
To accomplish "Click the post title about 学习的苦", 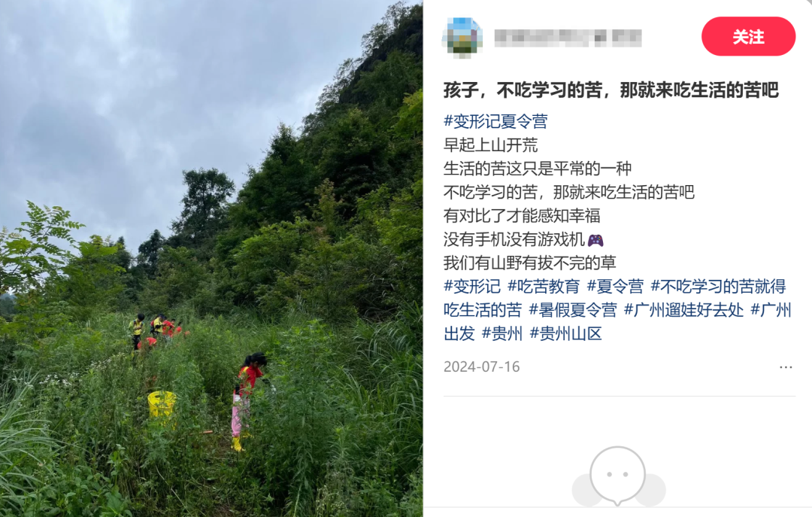I will click(611, 90).
